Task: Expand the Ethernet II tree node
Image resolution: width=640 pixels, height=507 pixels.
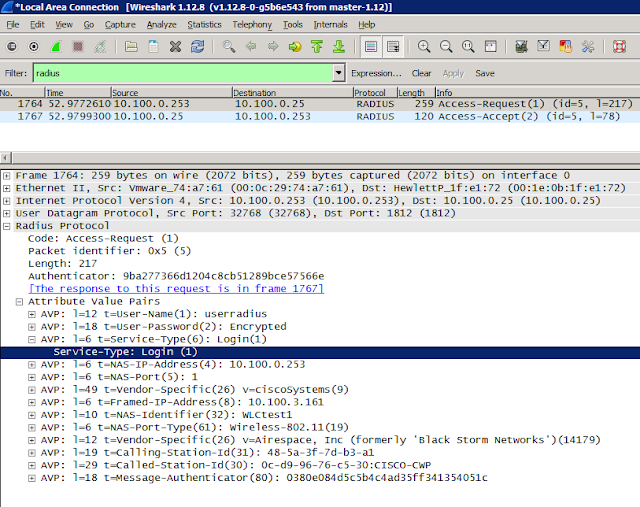Action: (7, 189)
